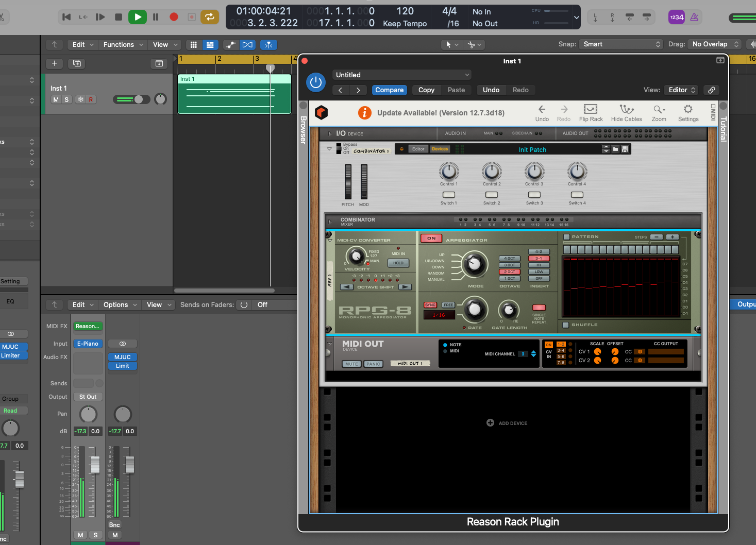Click Add Device in the empty rack
This screenshot has height=545, width=756.
click(507, 423)
